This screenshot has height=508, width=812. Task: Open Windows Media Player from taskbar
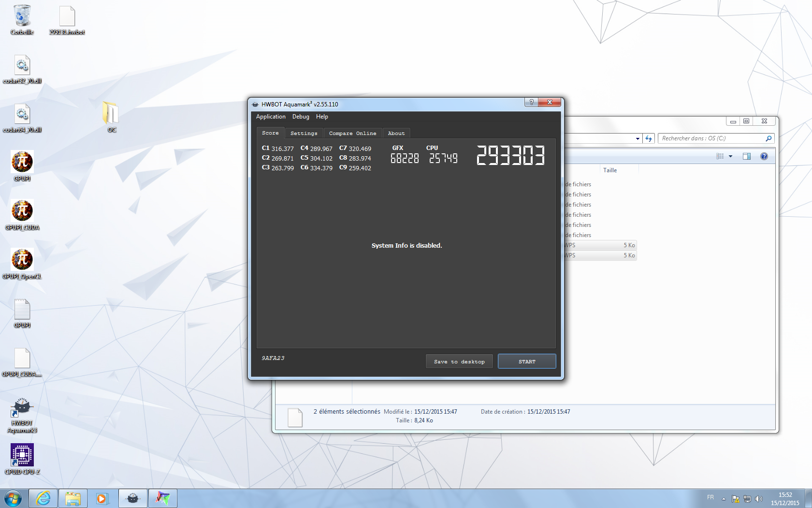(x=102, y=498)
